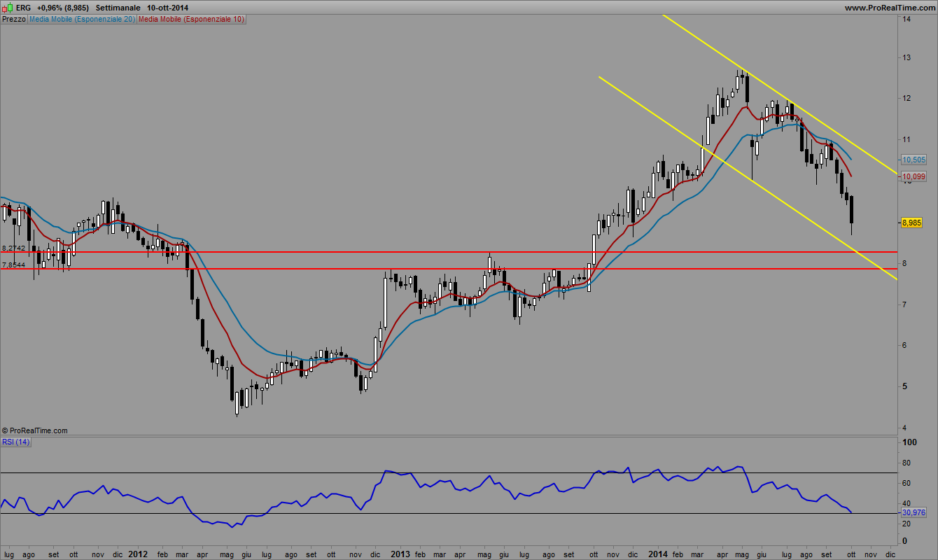Click the 7,8544 support level label
Screen dimensions: 938x560
tap(14, 265)
